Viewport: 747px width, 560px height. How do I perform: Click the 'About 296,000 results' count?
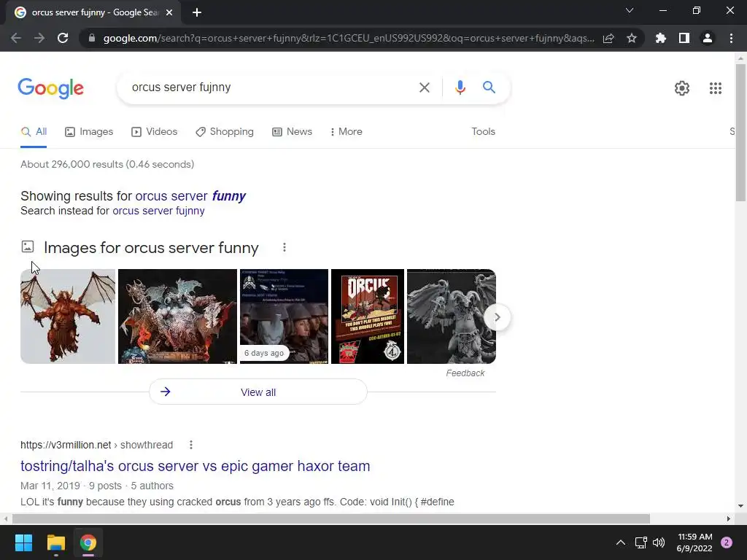(x=107, y=164)
